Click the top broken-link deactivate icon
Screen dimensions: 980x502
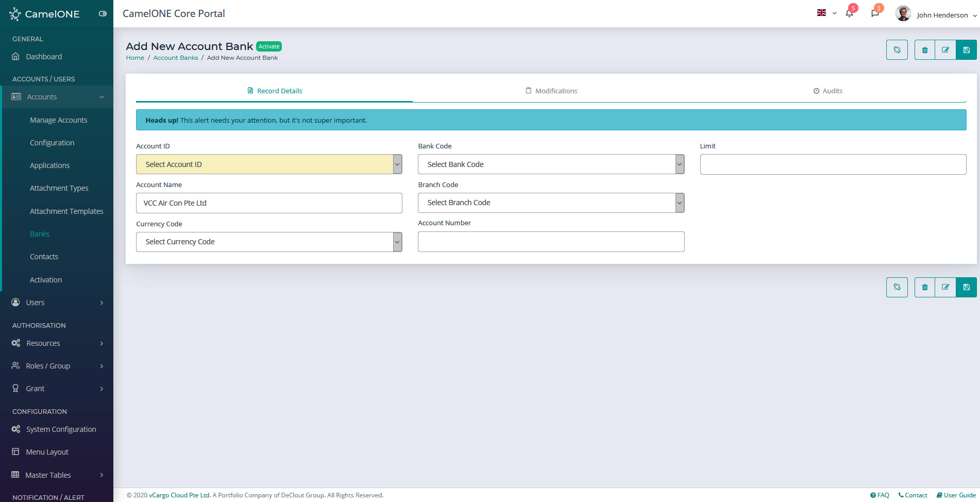[897, 50]
